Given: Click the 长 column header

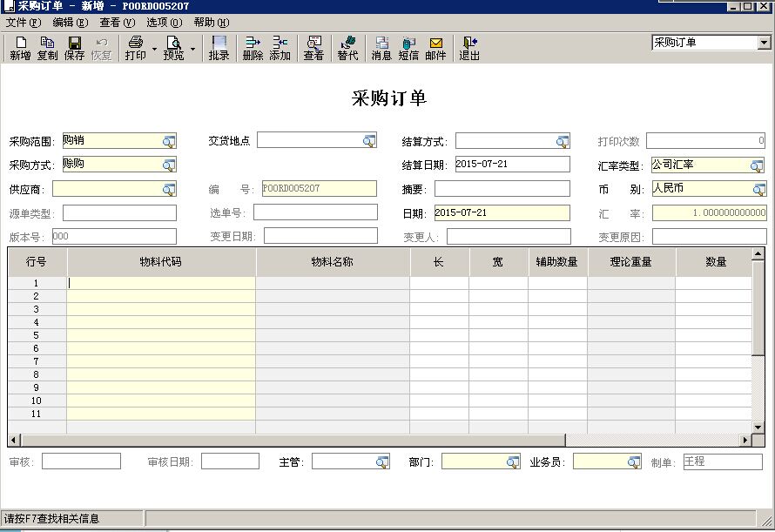Looking at the screenshot, I should [439, 261].
